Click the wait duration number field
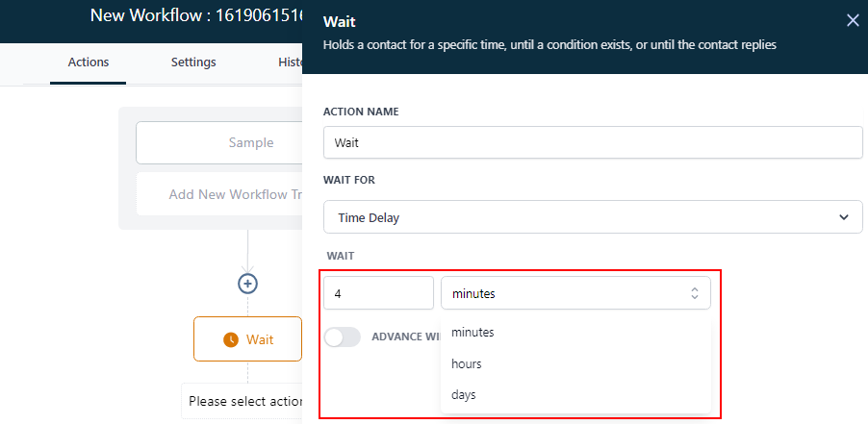This screenshot has width=868, height=424. (x=378, y=294)
